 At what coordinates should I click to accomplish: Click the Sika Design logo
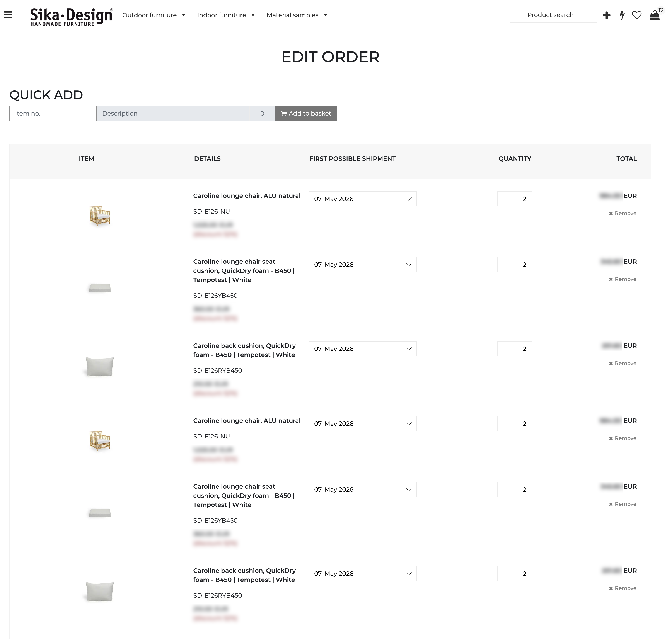pyautogui.click(x=72, y=17)
